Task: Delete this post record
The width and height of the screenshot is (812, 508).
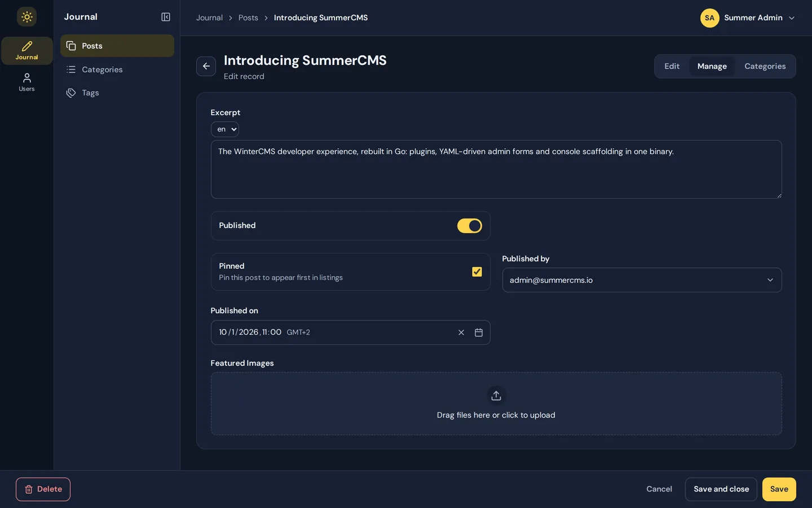Action: pos(43,489)
